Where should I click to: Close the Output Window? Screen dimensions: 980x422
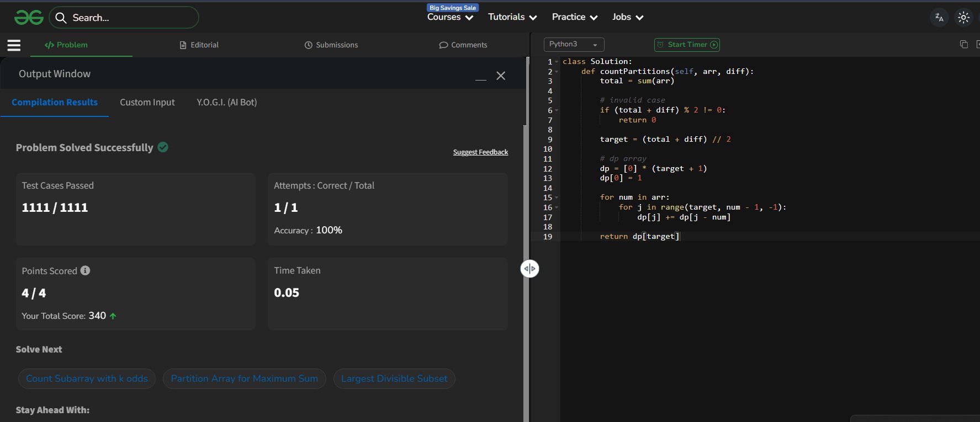(x=501, y=76)
